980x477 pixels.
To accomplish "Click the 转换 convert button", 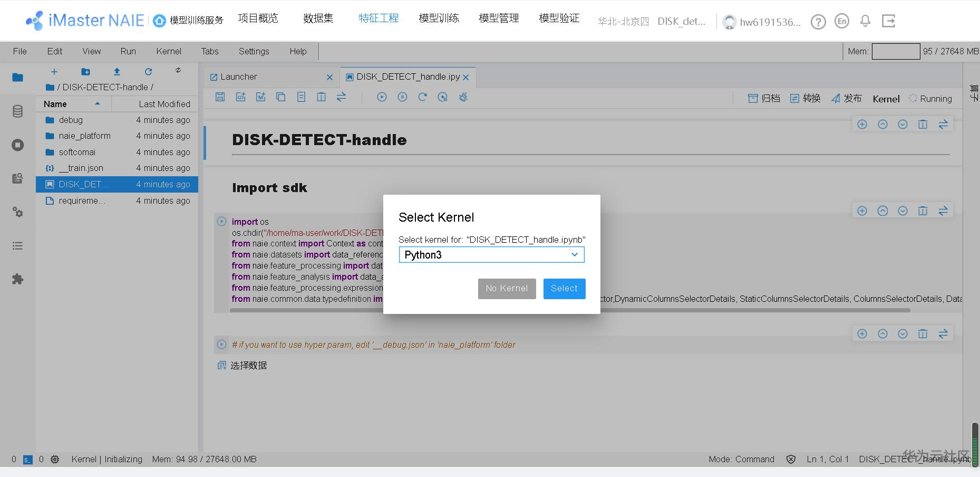I will click(x=806, y=99).
